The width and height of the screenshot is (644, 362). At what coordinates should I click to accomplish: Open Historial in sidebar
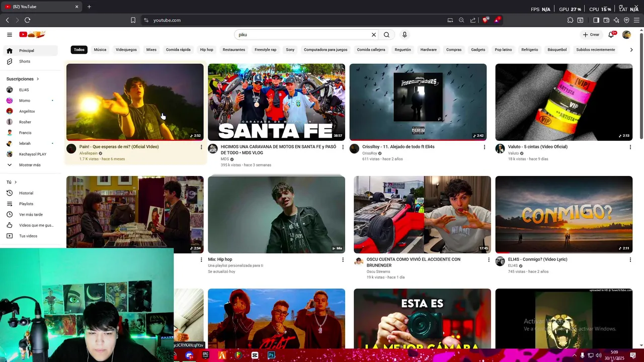coord(32,193)
